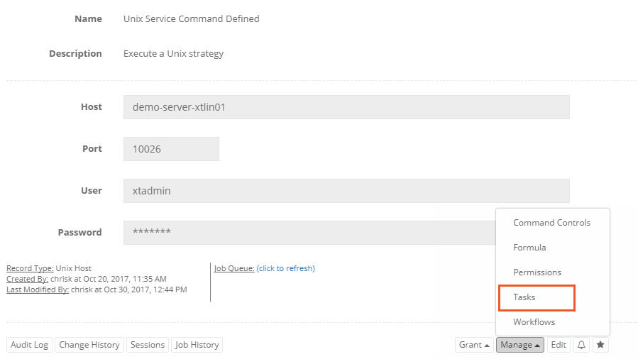The width and height of the screenshot is (638, 364).
Task: Click the star favorite icon
Action: [600, 345]
